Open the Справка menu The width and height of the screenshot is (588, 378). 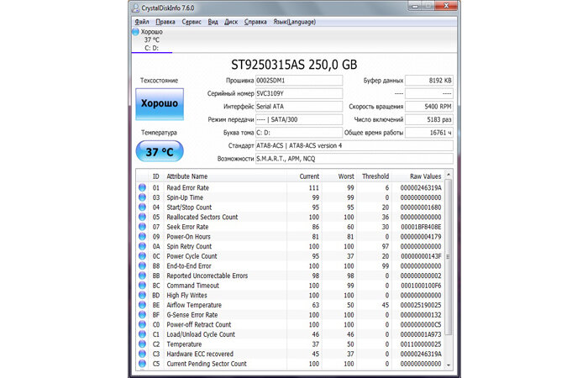point(255,22)
